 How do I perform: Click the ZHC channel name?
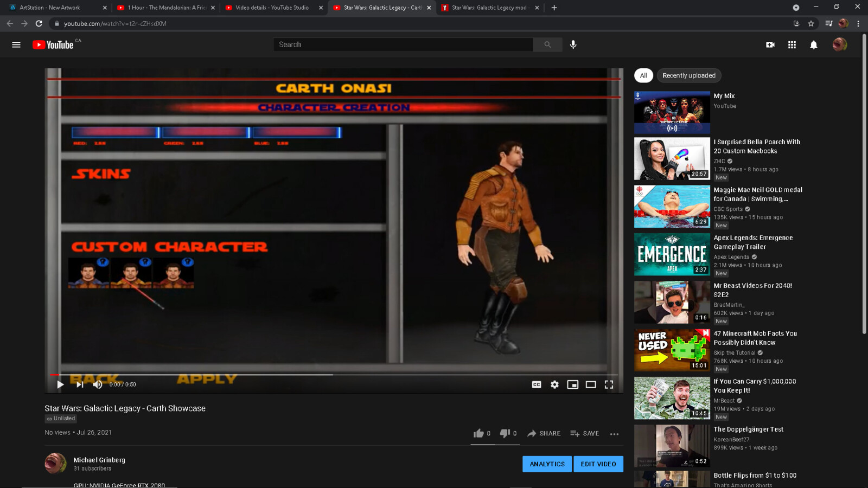point(719,161)
